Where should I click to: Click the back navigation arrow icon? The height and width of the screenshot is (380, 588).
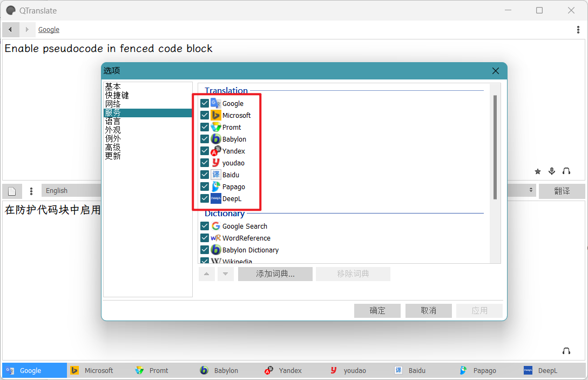10,29
